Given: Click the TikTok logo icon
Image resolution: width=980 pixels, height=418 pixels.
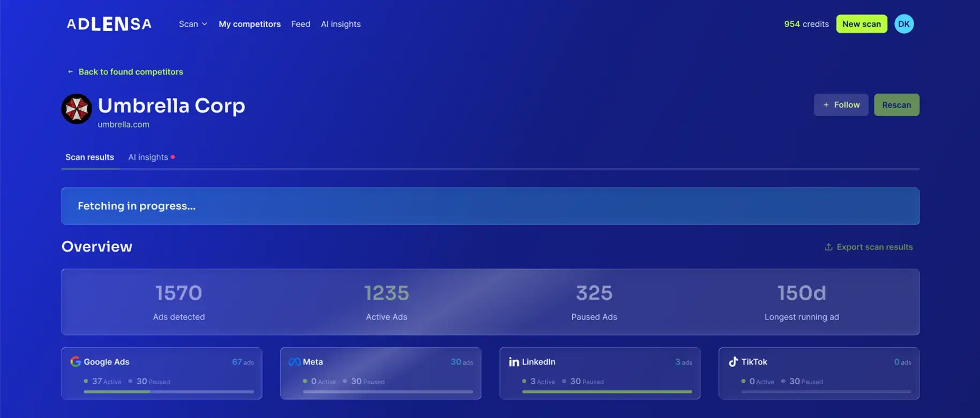Looking at the screenshot, I should [734, 362].
